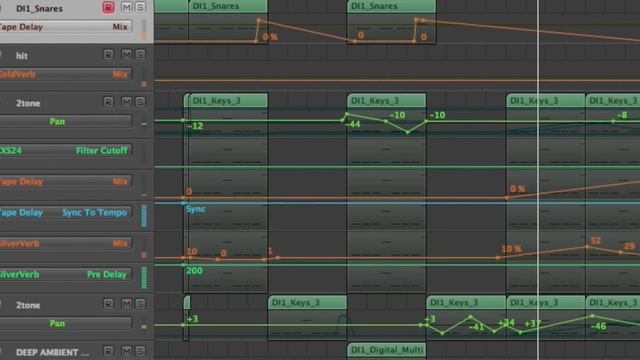Arm record on the DEEP AMBIENT track
Viewport: 640px width, 360px height.
(x=108, y=351)
